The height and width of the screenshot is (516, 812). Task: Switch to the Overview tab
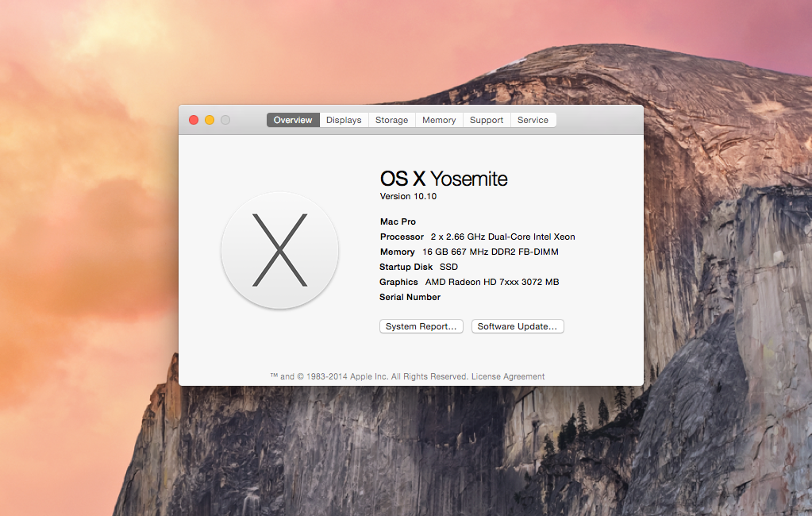[x=293, y=120]
